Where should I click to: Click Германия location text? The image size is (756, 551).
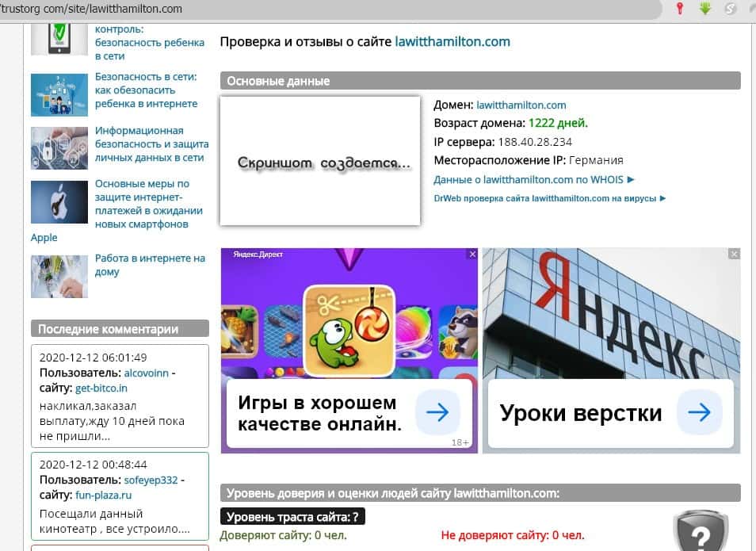[596, 160]
